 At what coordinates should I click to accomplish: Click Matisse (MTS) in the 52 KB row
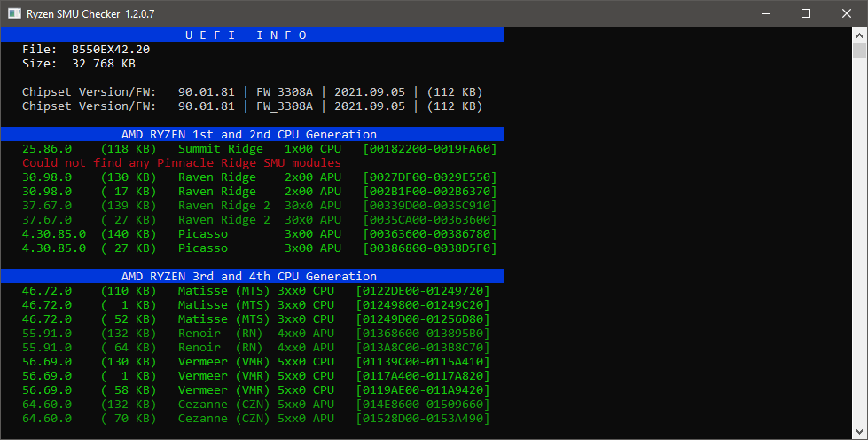[223, 319]
